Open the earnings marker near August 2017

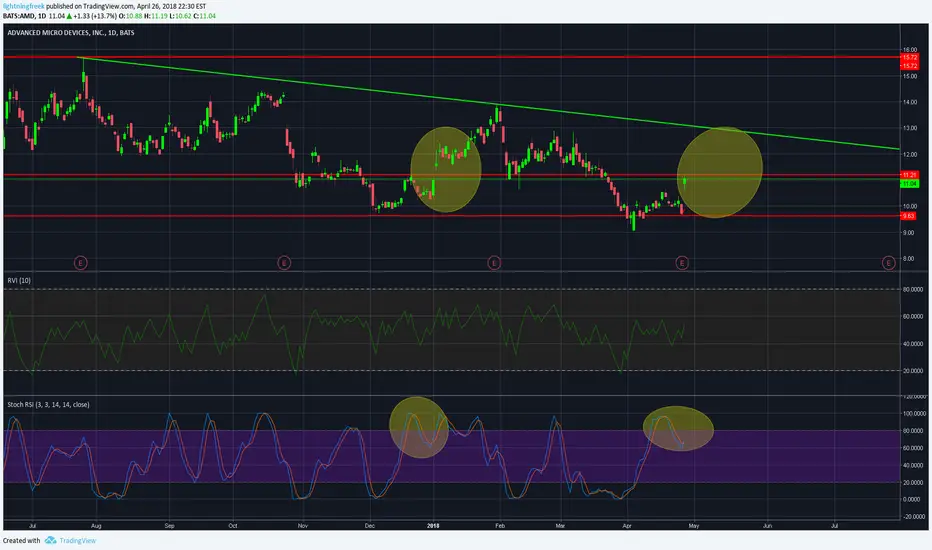81,262
